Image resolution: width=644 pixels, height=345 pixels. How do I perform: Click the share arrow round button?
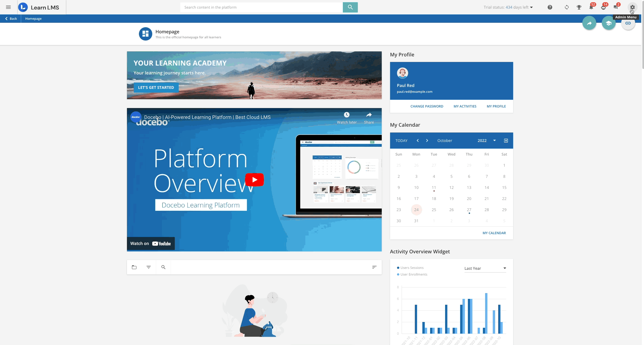pyautogui.click(x=589, y=23)
